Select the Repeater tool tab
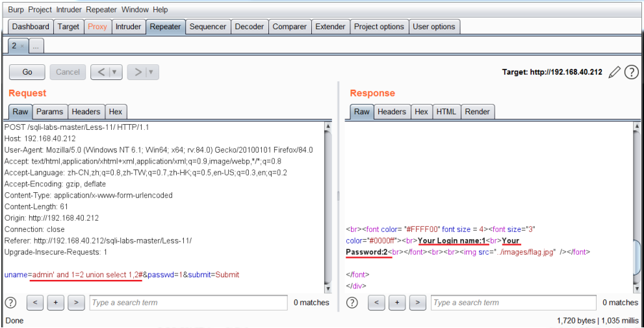This screenshot has width=644, height=328. pyautogui.click(x=166, y=27)
